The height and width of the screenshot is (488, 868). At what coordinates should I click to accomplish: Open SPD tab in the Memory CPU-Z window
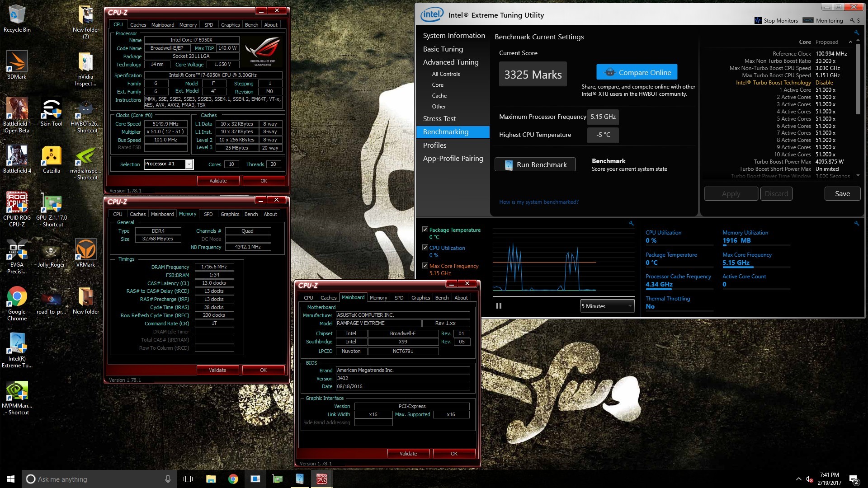coord(208,214)
